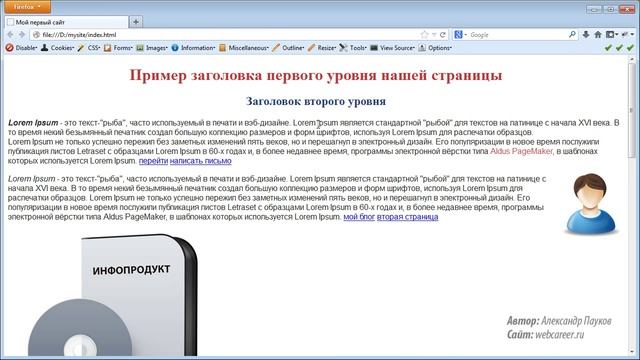Open the Cookies menu
The image size is (640, 360).
[62, 48]
